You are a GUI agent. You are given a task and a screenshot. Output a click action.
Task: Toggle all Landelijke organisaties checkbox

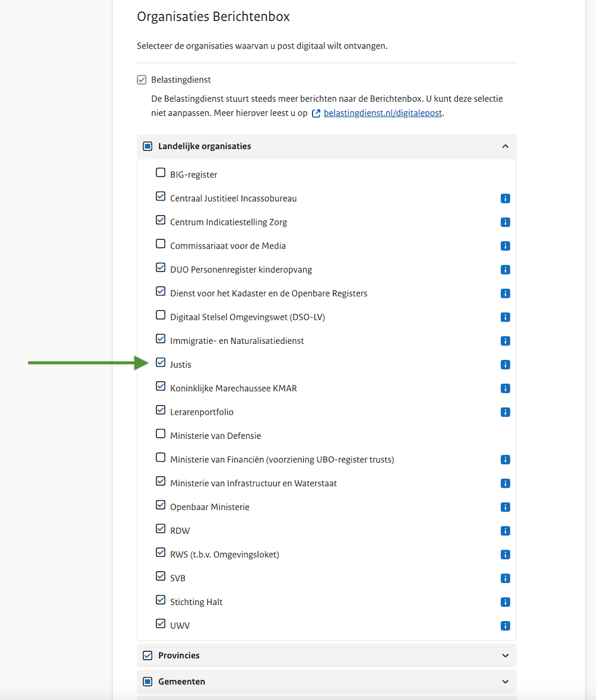148,146
